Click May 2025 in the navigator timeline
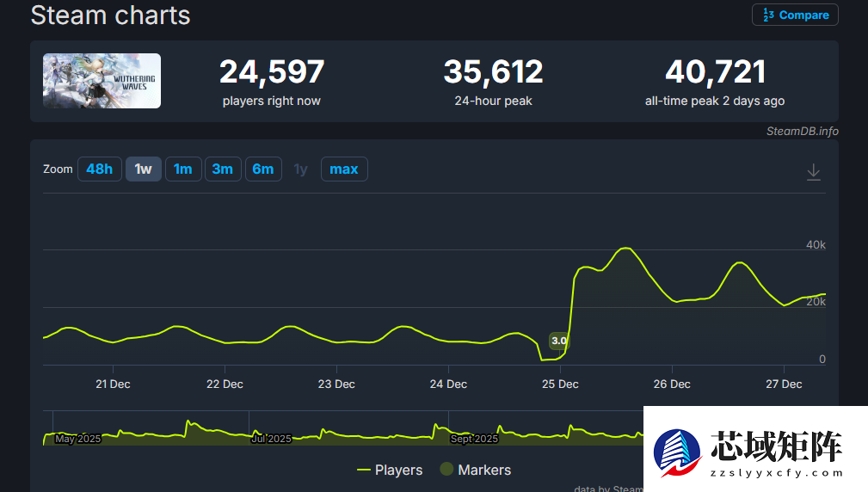This screenshot has width=868, height=492. (x=77, y=439)
